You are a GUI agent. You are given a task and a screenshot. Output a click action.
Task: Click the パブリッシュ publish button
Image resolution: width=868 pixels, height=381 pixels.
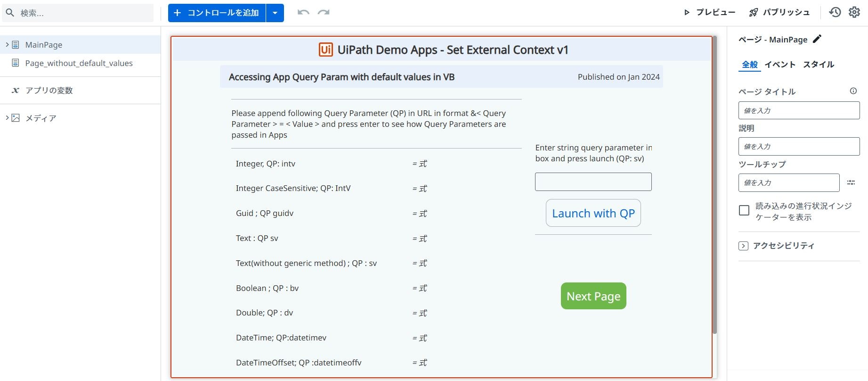coord(779,12)
